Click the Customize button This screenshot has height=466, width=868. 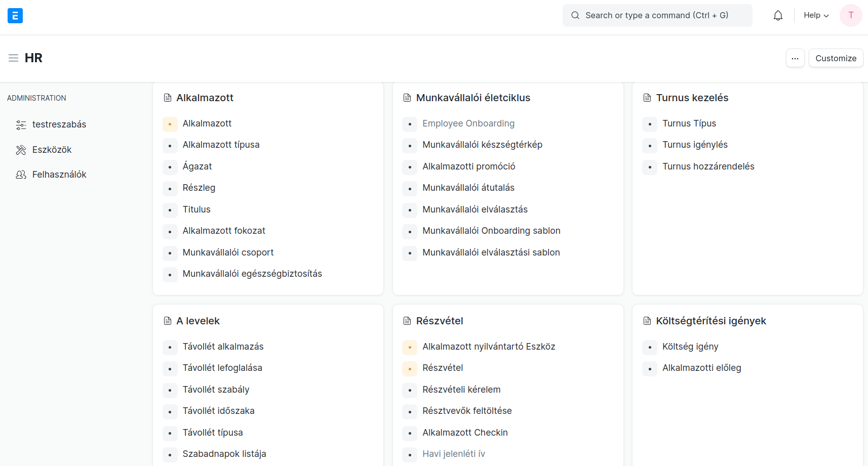pos(836,58)
